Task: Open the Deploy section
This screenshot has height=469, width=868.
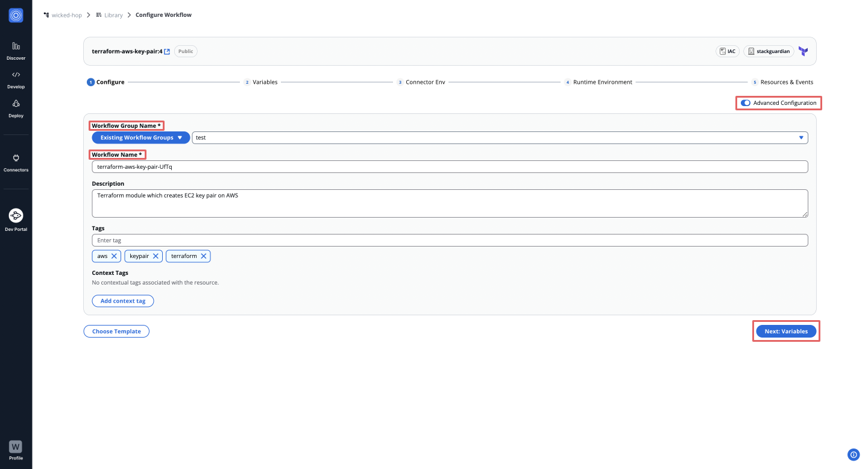Action: (16, 107)
